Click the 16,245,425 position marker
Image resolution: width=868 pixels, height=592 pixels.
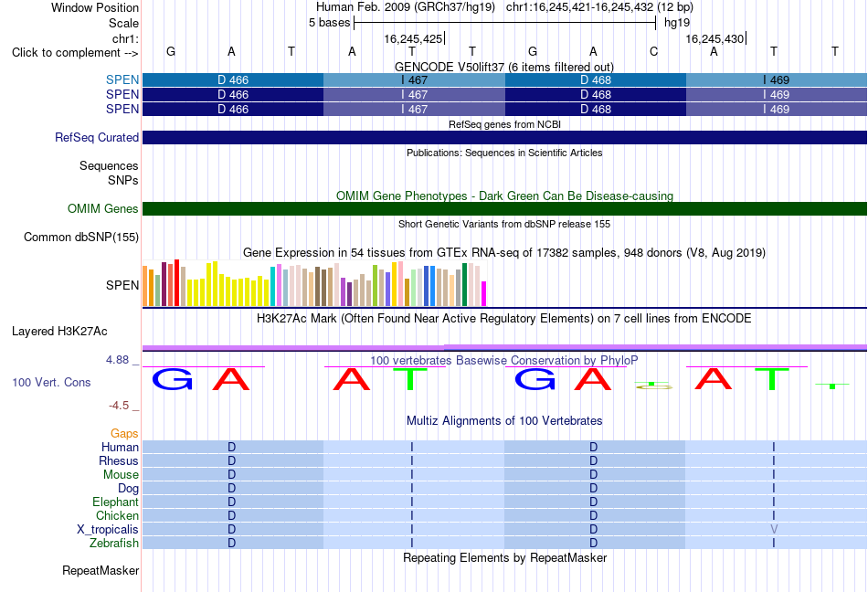pos(414,38)
